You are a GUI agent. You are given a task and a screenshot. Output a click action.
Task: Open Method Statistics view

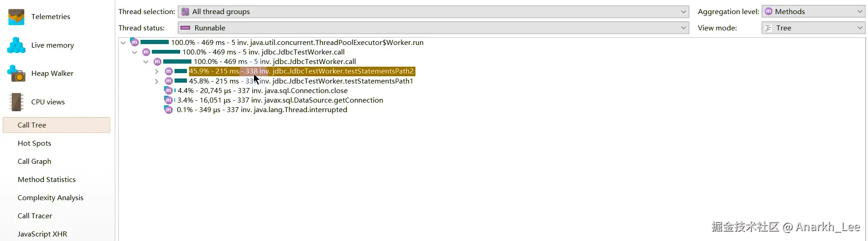pyautogui.click(x=47, y=179)
